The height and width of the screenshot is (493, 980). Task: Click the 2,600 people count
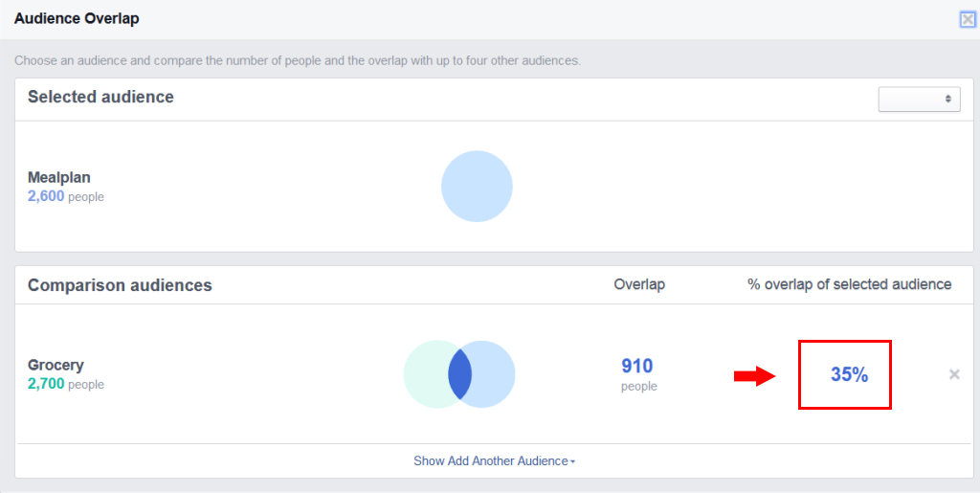click(x=66, y=196)
